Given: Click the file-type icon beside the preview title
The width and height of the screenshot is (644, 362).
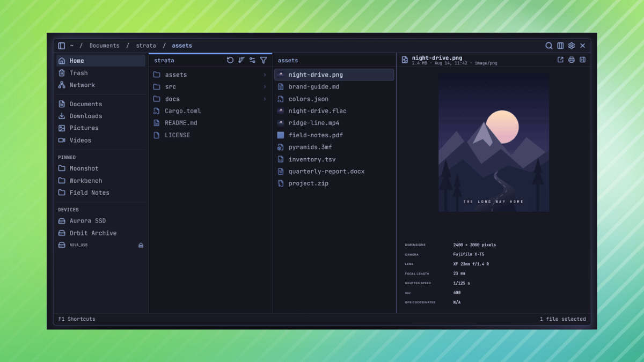Looking at the screenshot, I should point(405,60).
